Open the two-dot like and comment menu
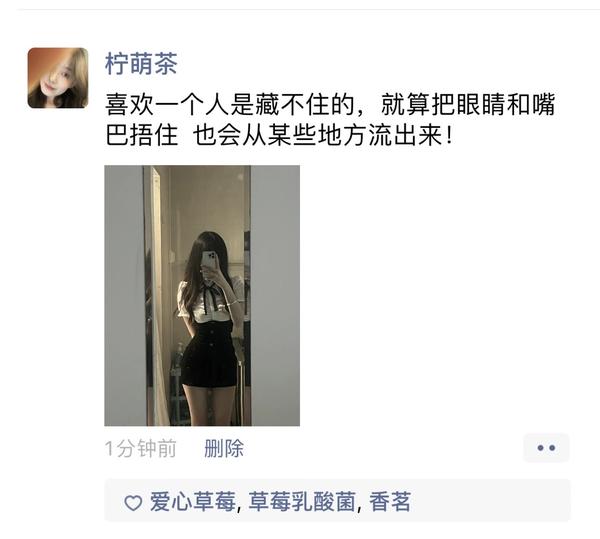Image resolution: width=600 pixels, height=539 pixels. point(546,448)
